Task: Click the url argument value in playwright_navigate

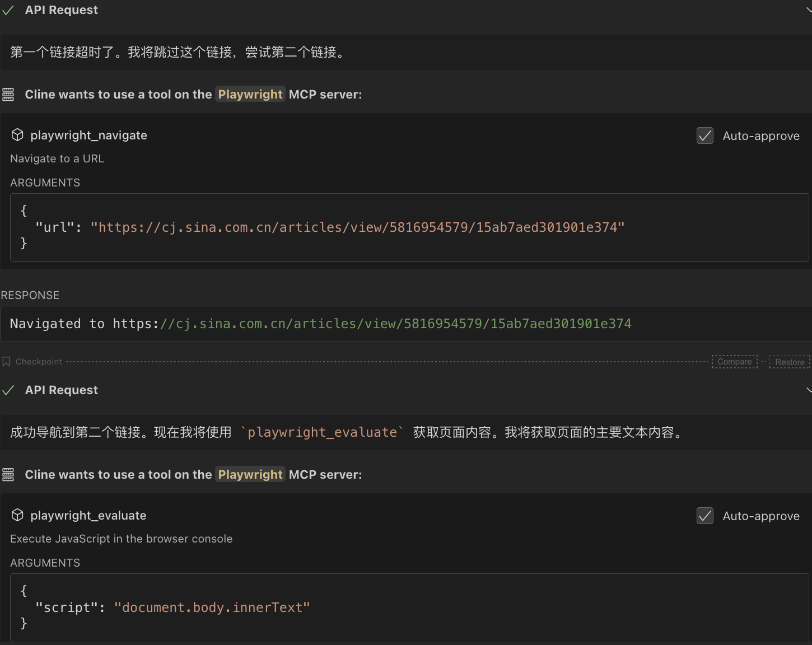Action: coord(357,227)
